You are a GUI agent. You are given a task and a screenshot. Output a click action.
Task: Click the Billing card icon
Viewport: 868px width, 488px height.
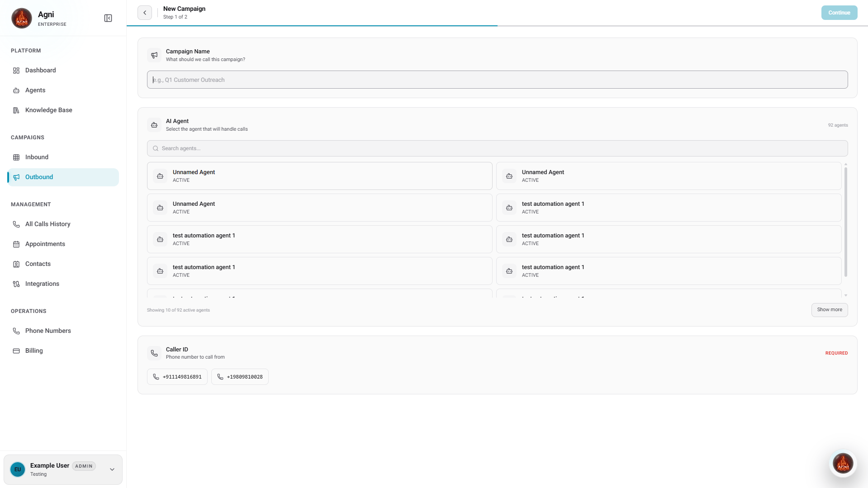(16, 351)
